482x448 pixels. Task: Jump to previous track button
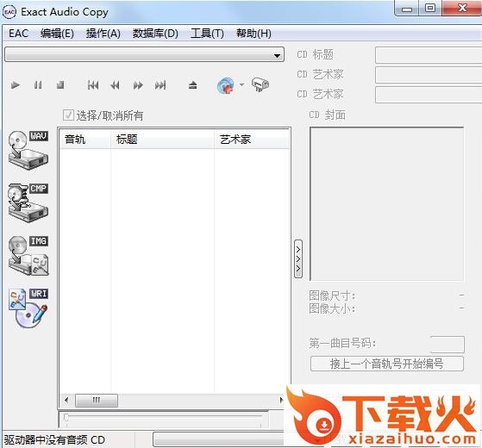(93, 84)
